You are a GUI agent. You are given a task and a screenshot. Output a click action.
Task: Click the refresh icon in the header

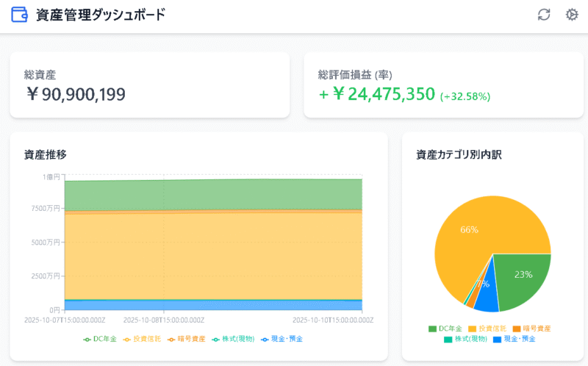[544, 15]
